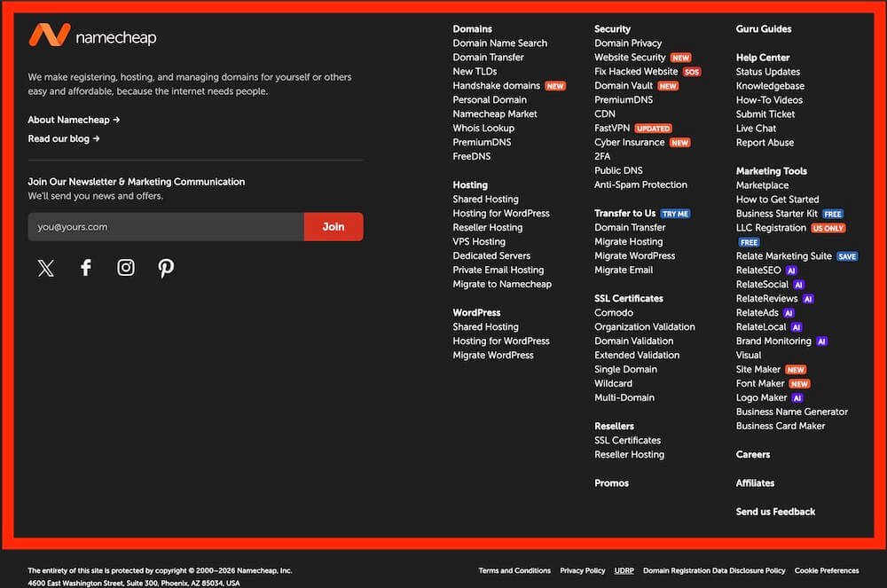
Task: Open the Read our blog link
Action: 63,138
